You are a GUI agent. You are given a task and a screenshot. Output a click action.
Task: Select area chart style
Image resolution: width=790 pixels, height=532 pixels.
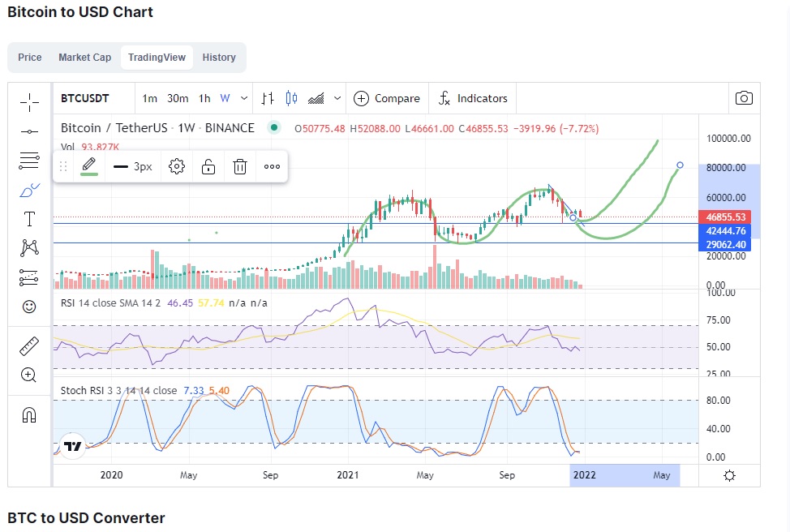coord(316,98)
